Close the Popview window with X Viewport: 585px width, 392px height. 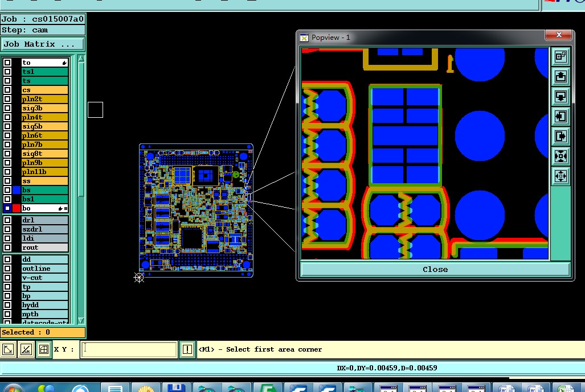(x=558, y=35)
